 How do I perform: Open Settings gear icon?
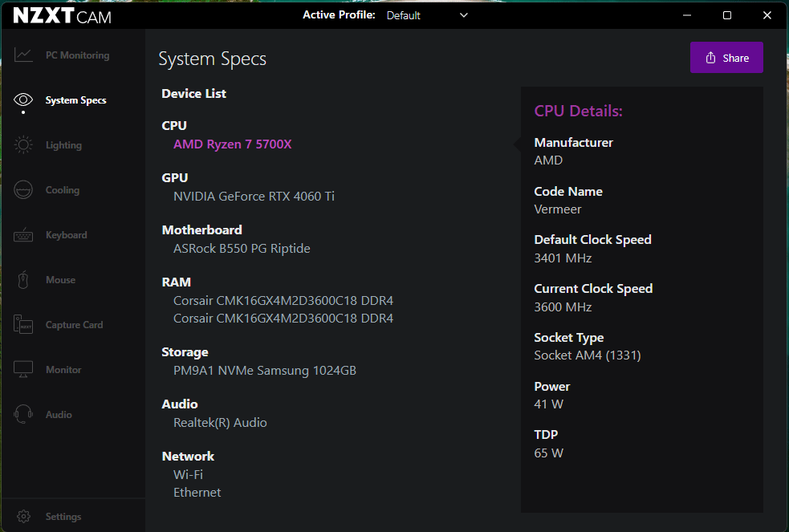(23, 517)
